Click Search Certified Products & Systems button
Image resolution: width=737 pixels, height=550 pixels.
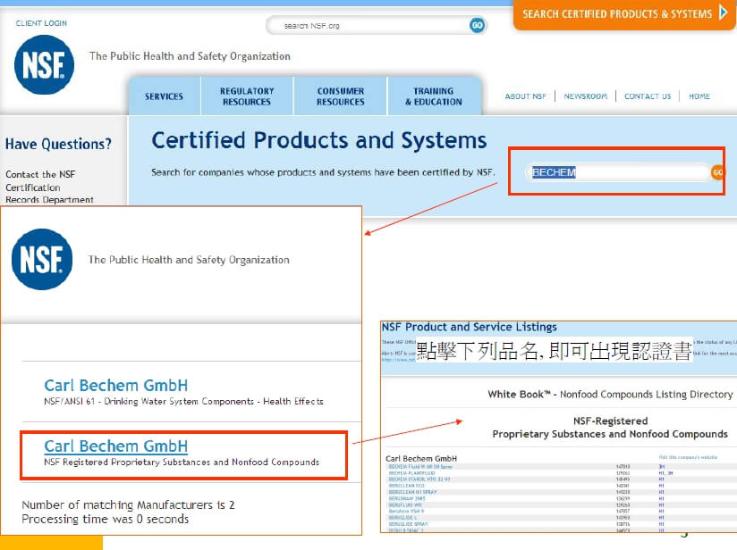pyautogui.click(x=617, y=14)
